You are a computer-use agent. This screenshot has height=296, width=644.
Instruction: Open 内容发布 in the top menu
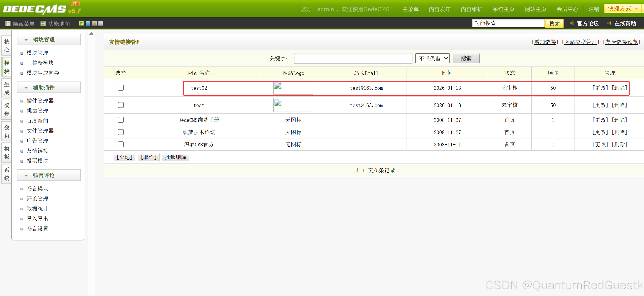[x=440, y=9]
